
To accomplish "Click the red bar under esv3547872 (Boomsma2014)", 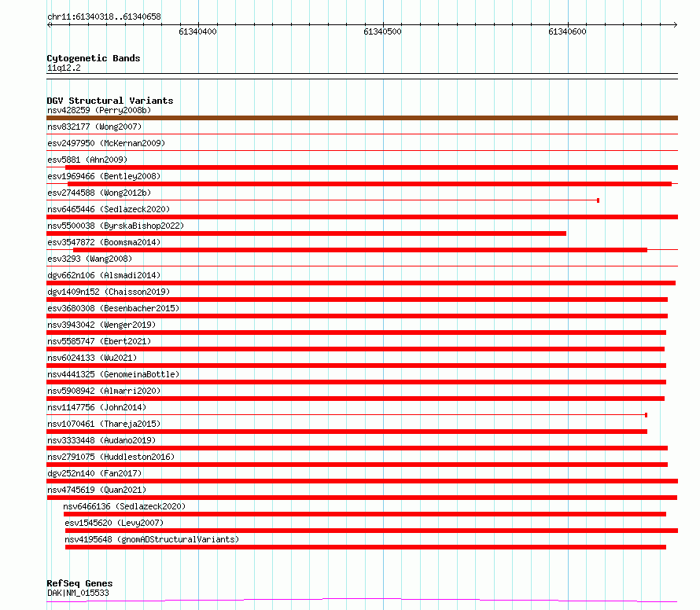I will coord(360,250).
